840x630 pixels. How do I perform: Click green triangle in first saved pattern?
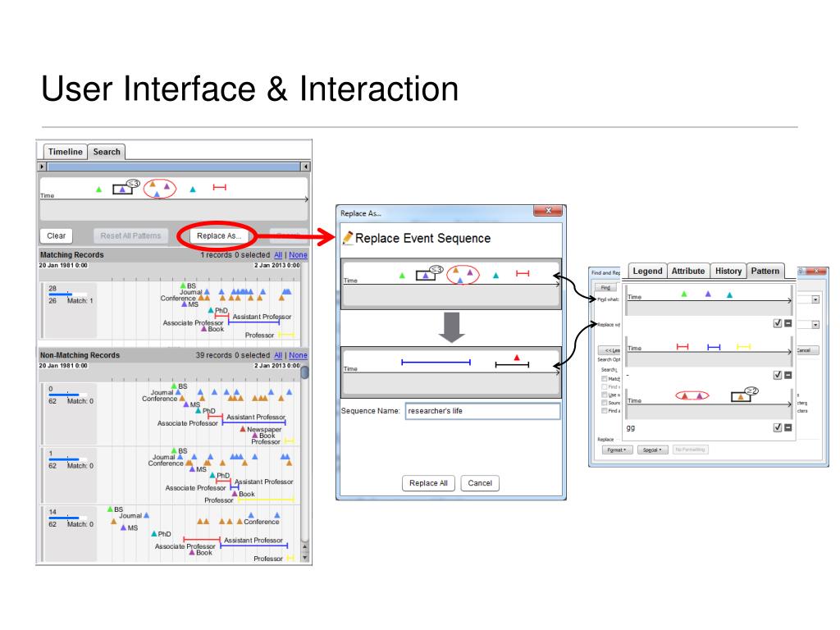pos(683,294)
